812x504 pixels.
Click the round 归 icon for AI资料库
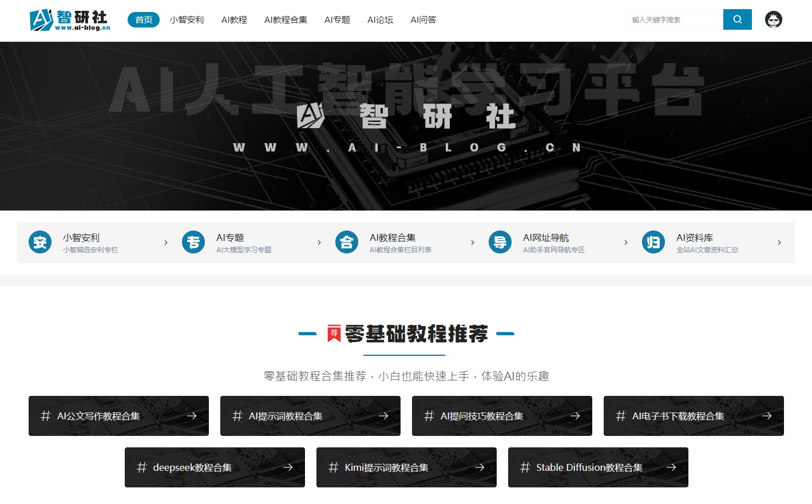coord(653,243)
